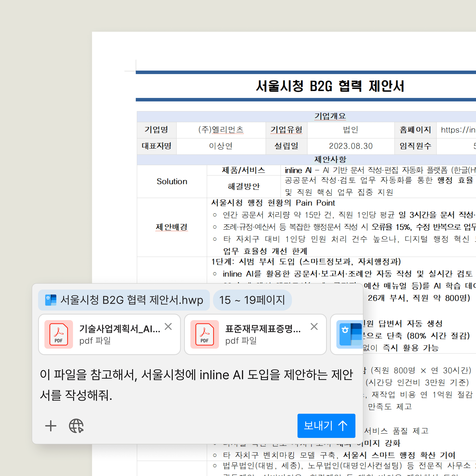Screen dimensions: 476x476
Task: Click the 제품/서비스 label cell
Action: pos(244,170)
